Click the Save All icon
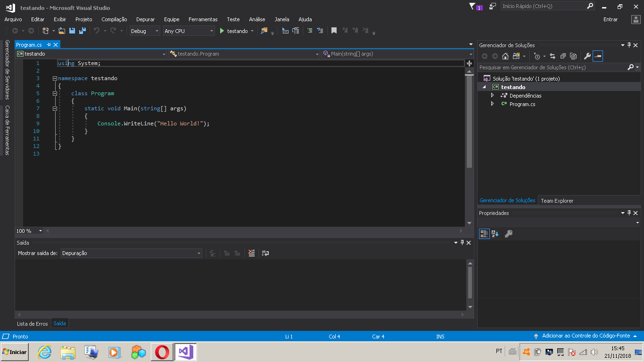This screenshot has height=362, width=644. (83, 31)
